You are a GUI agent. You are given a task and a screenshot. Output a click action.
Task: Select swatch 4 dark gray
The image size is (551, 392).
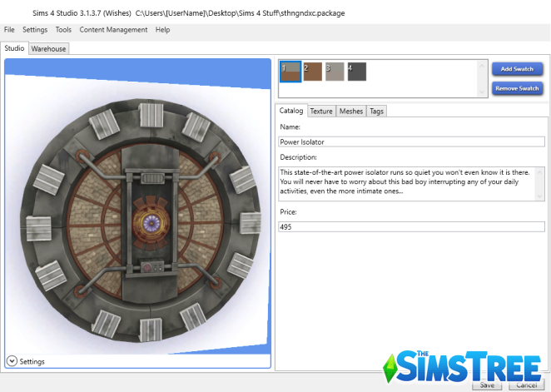[x=355, y=72]
